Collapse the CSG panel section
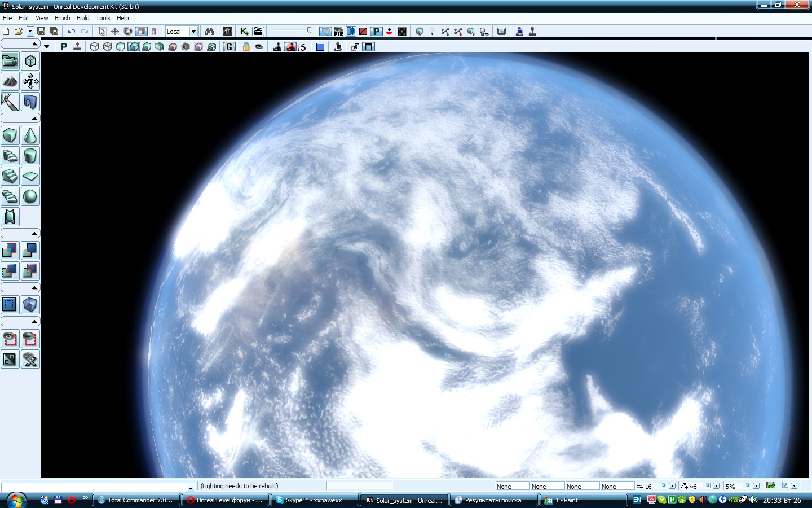 [20, 233]
